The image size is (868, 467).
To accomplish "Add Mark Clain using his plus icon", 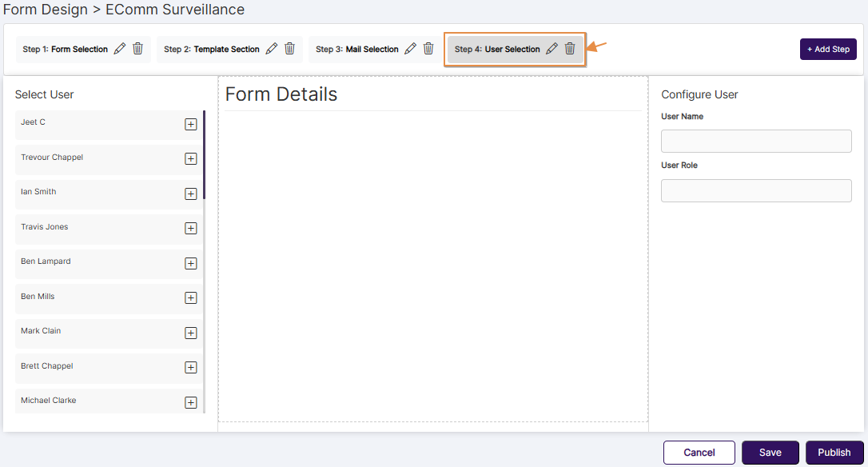I will click(x=190, y=333).
